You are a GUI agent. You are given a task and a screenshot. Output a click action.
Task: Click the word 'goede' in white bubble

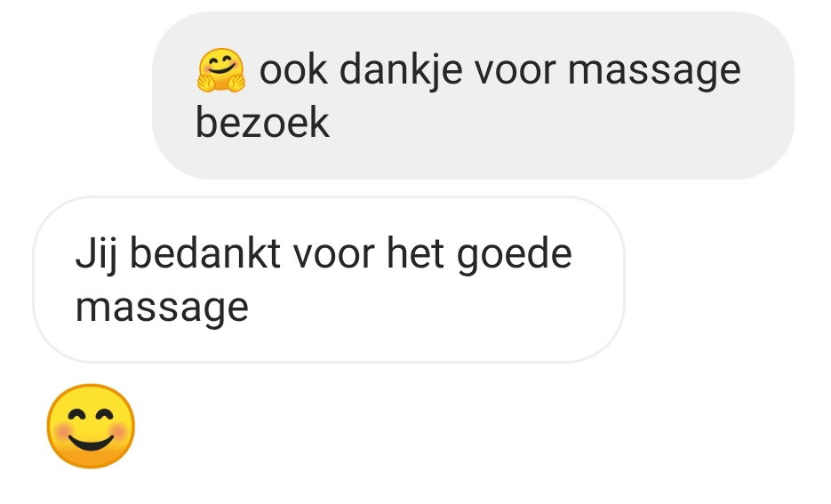tap(514, 255)
